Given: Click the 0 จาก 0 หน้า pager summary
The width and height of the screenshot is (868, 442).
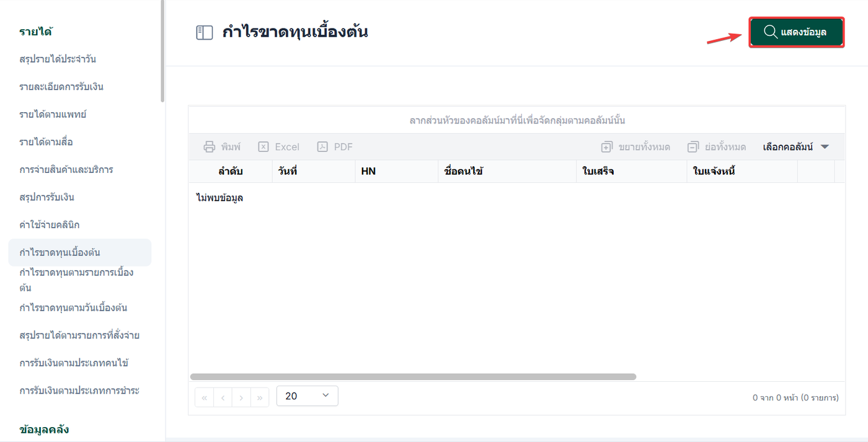Looking at the screenshot, I should click(795, 397).
